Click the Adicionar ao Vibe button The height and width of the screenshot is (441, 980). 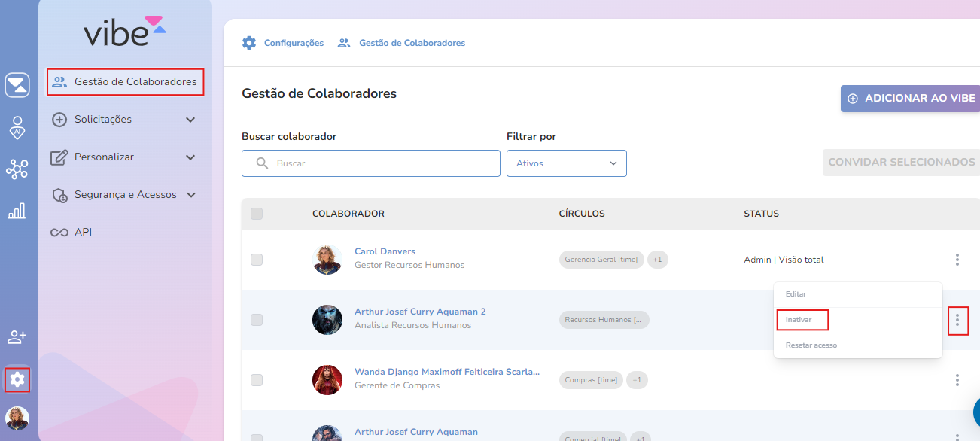click(910, 99)
